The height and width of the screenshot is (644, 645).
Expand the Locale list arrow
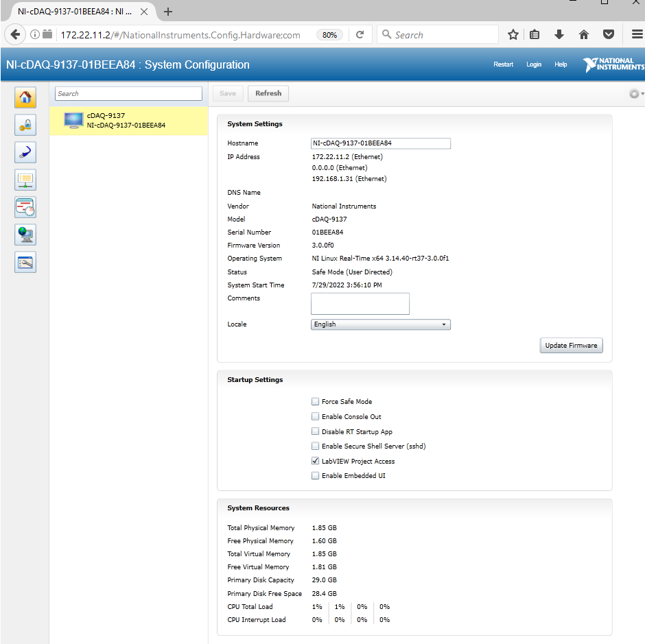(x=443, y=324)
